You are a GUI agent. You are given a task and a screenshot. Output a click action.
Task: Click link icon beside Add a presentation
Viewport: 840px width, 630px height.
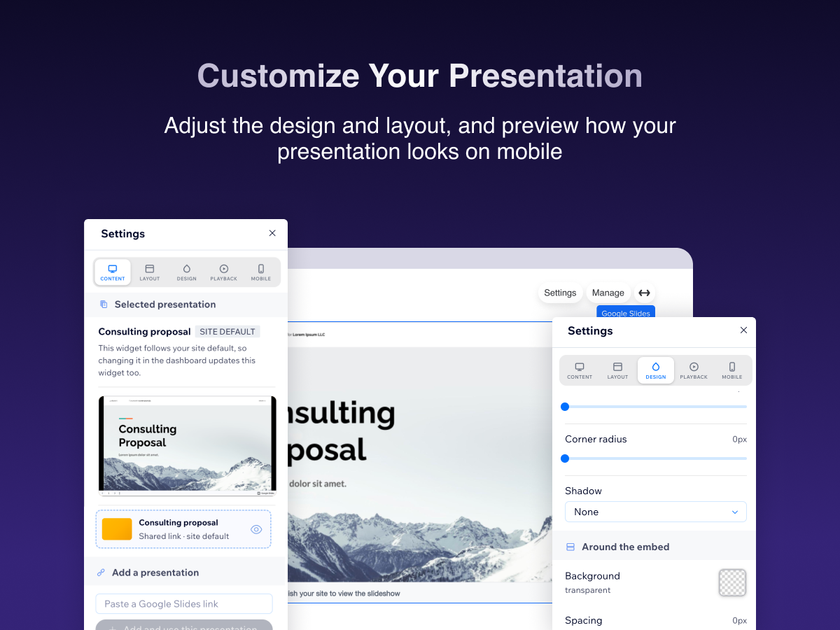[x=101, y=573]
